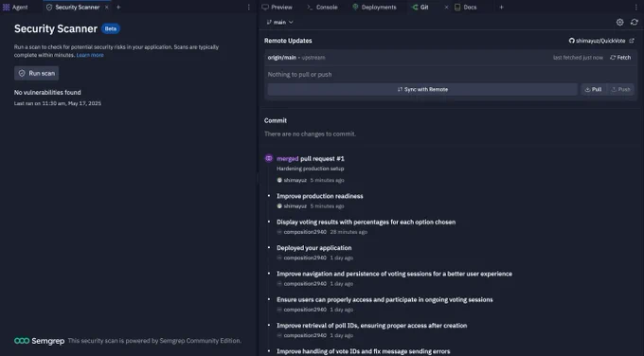This screenshot has width=644, height=356.
Task: Refresh the Git panel
Action: [x=635, y=22]
